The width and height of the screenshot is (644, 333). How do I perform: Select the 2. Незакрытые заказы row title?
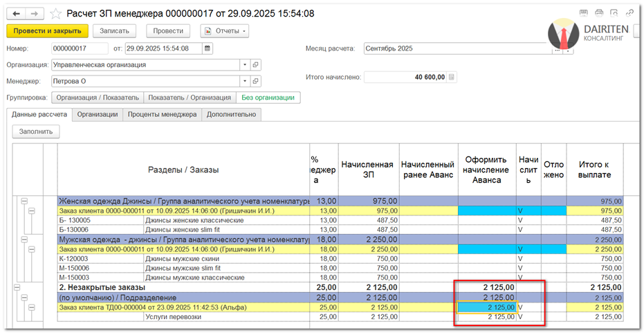click(103, 287)
